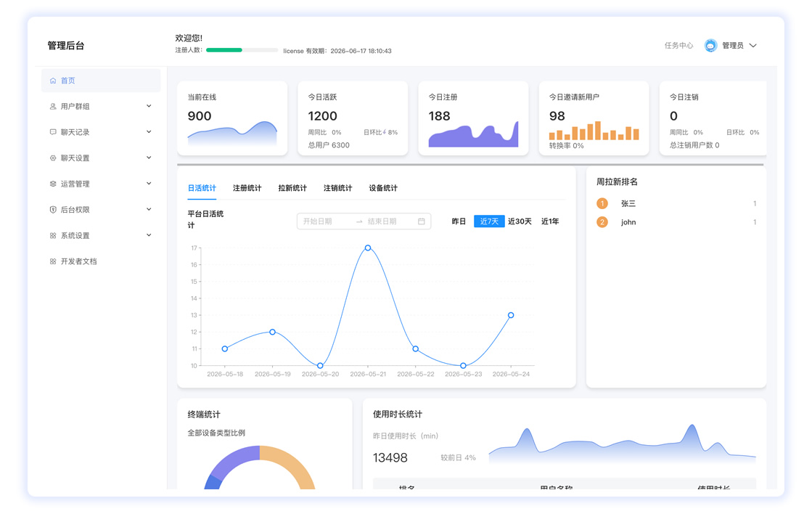Click the shield icon beside 后台权限

53,210
